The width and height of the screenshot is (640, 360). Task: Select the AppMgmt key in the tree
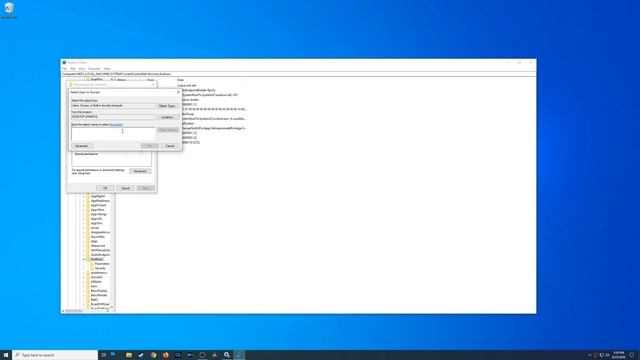click(x=98, y=196)
